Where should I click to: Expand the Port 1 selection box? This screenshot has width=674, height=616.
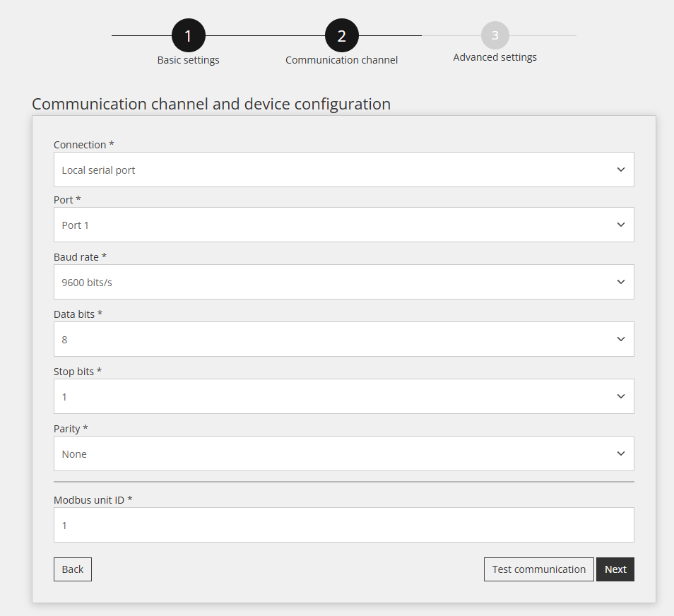(343, 225)
